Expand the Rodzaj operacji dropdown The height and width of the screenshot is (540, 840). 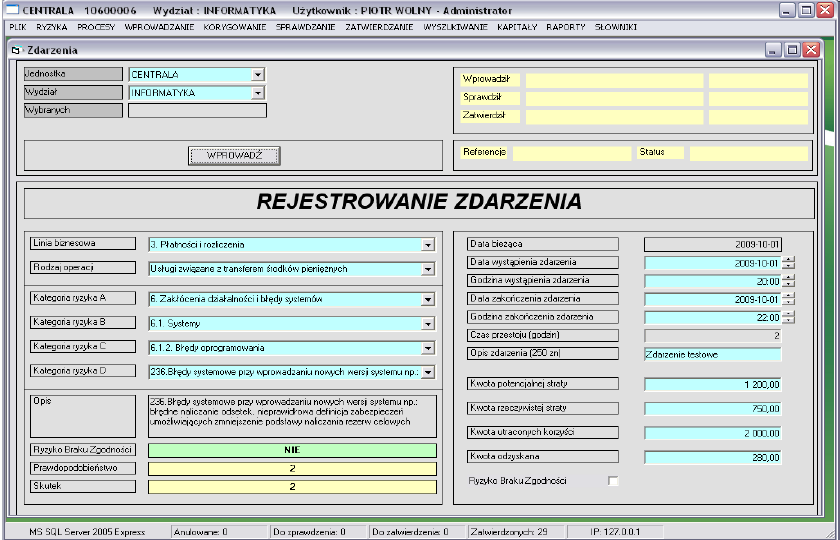pos(428,269)
